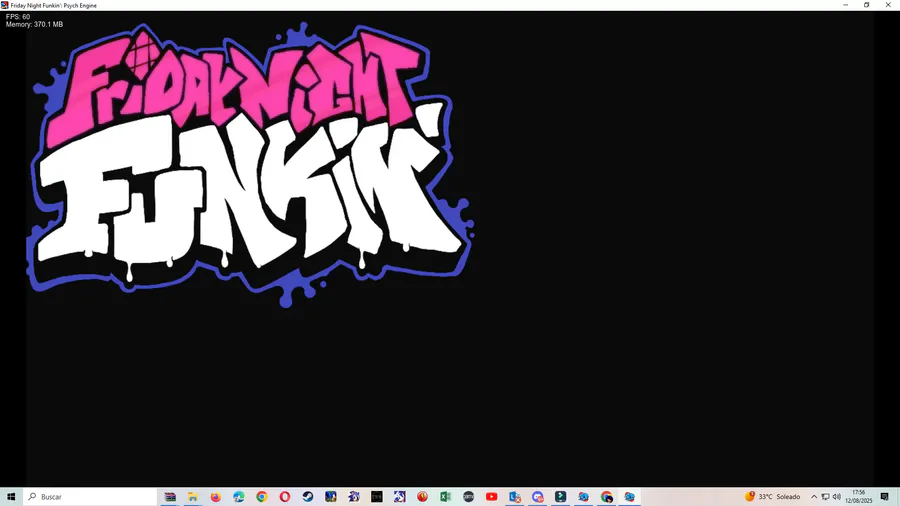The height and width of the screenshot is (506, 900).
Task: Open File Explorer from the taskbar
Action: (x=193, y=496)
